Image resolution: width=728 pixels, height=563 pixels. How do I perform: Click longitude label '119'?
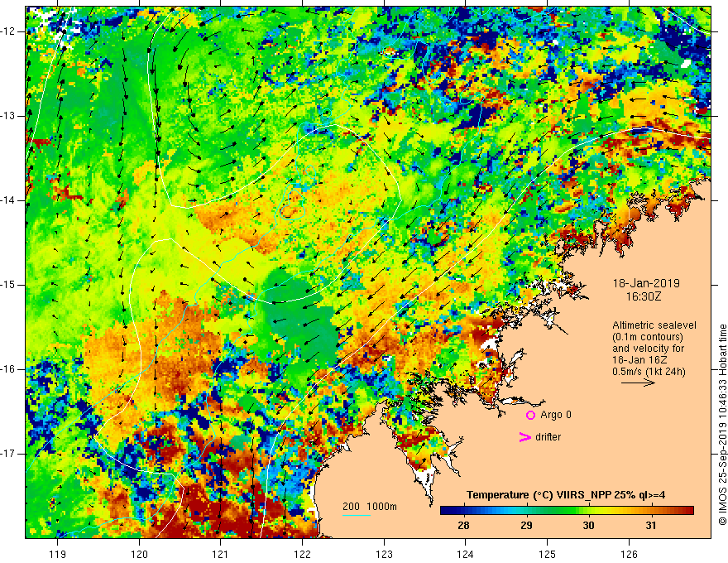58,554
